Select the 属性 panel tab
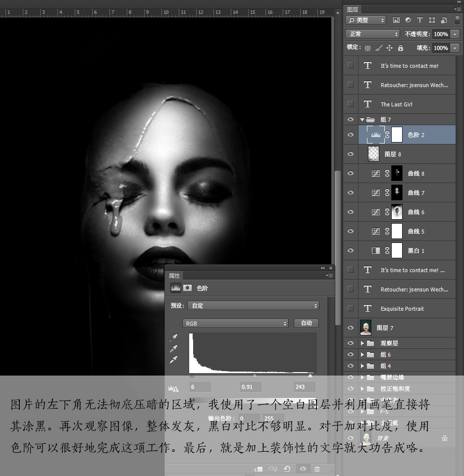This screenshot has height=476, width=464. [174, 276]
